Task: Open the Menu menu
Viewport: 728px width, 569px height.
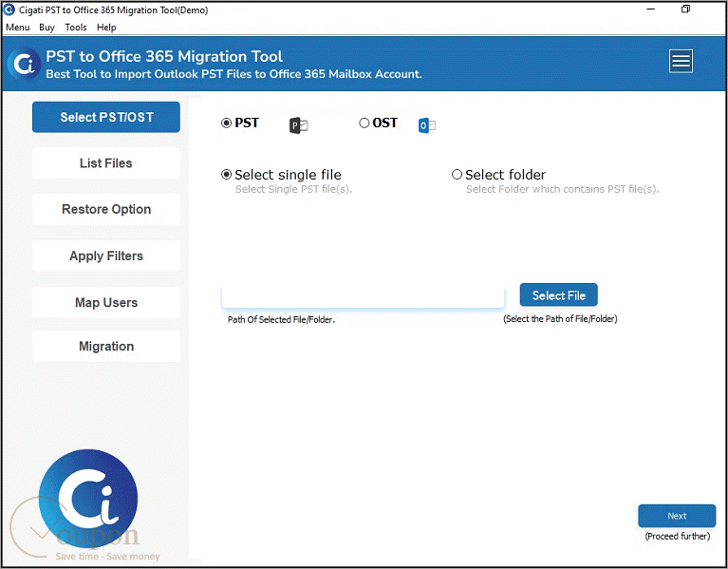Action: (x=18, y=28)
